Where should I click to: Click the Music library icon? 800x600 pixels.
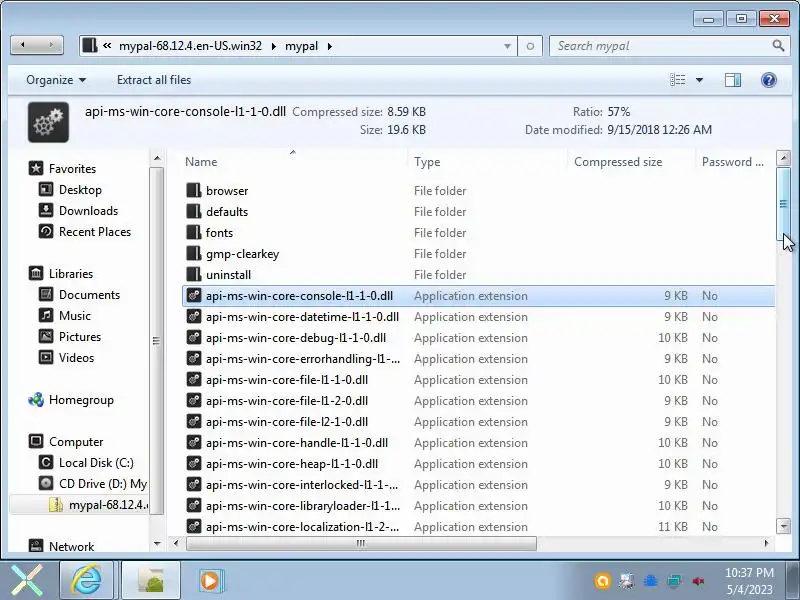click(x=46, y=315)
